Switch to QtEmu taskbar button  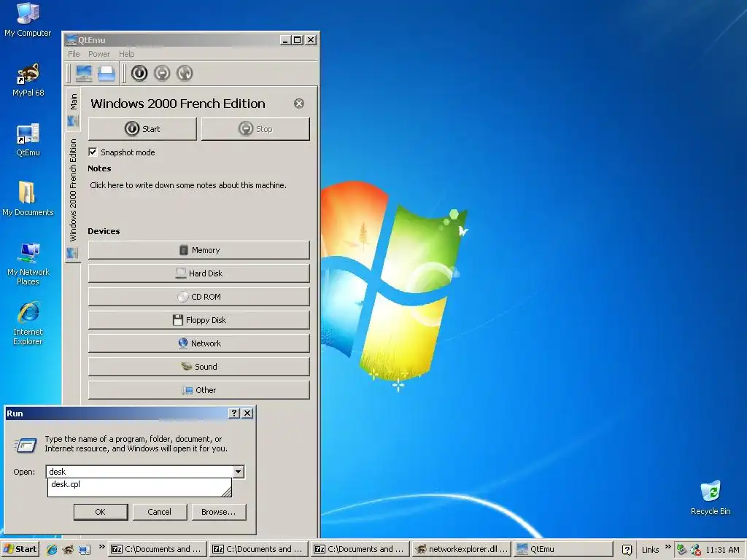coord(563,549)
